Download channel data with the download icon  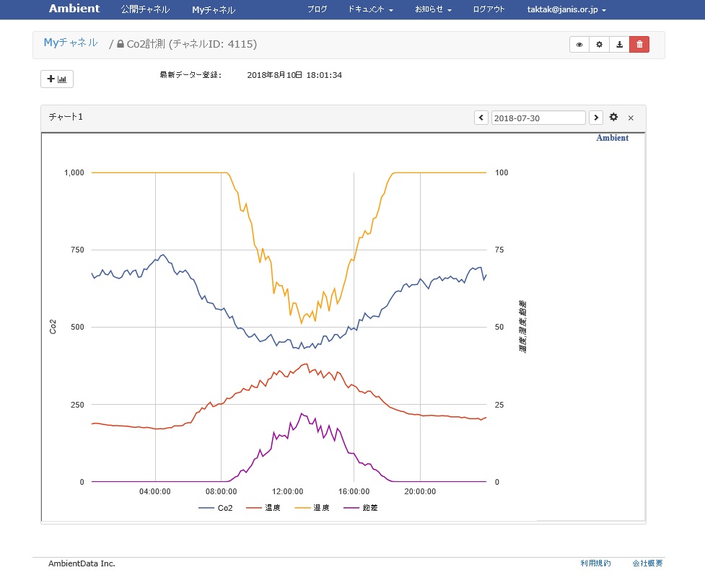620,45
